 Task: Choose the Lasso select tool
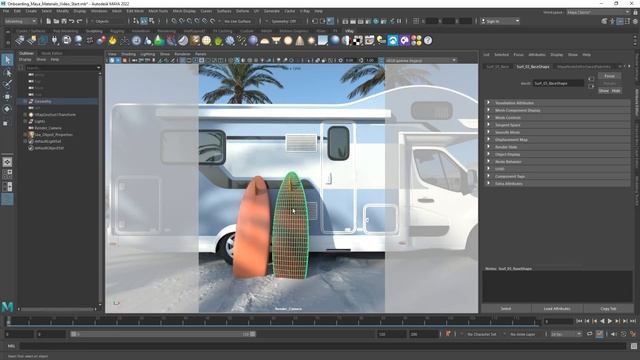[x=7, y=73]
